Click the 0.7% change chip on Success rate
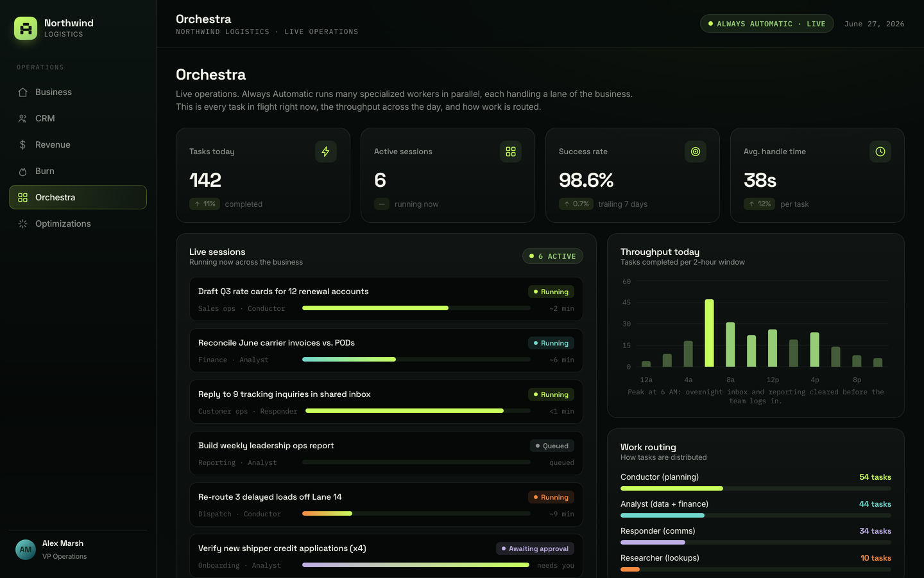The image size is (924, 578). 576,204
